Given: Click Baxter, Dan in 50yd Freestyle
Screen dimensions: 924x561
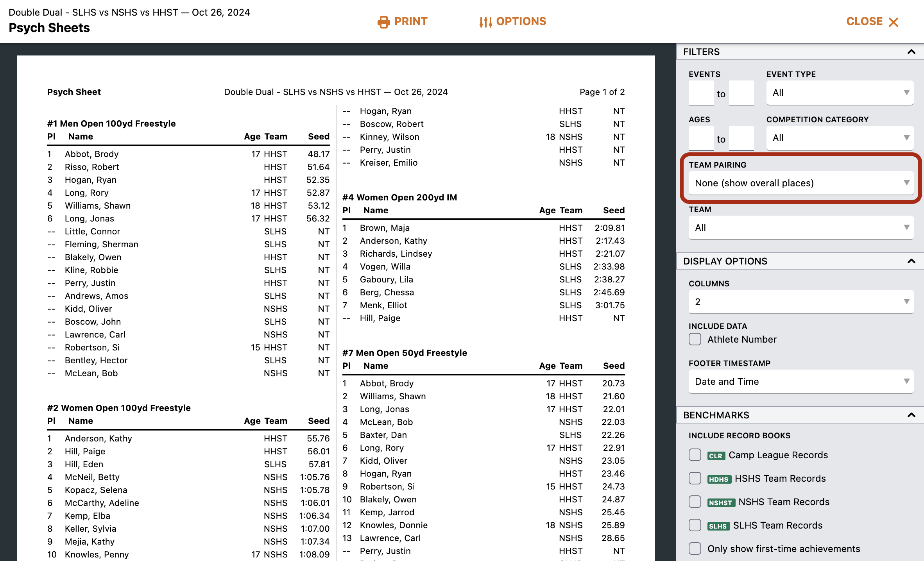Looking at the screenshot, I should pyautogui.click(x=383, y=435).
